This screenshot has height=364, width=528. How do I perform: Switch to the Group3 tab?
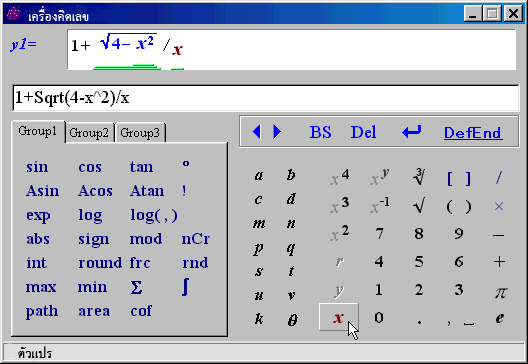point(140,133)
